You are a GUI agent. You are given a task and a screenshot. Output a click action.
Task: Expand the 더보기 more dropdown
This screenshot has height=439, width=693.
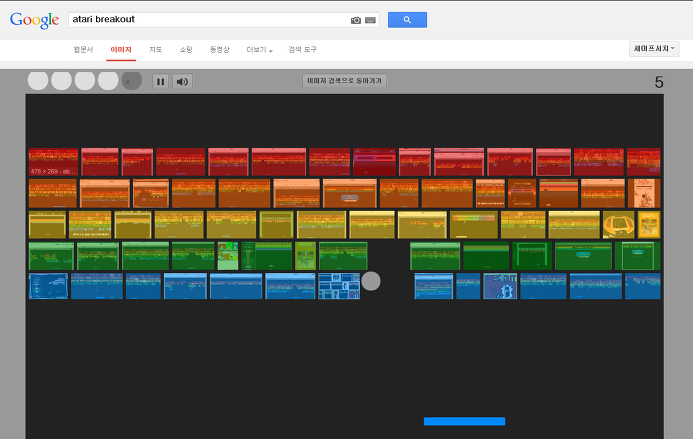(259, 50)
